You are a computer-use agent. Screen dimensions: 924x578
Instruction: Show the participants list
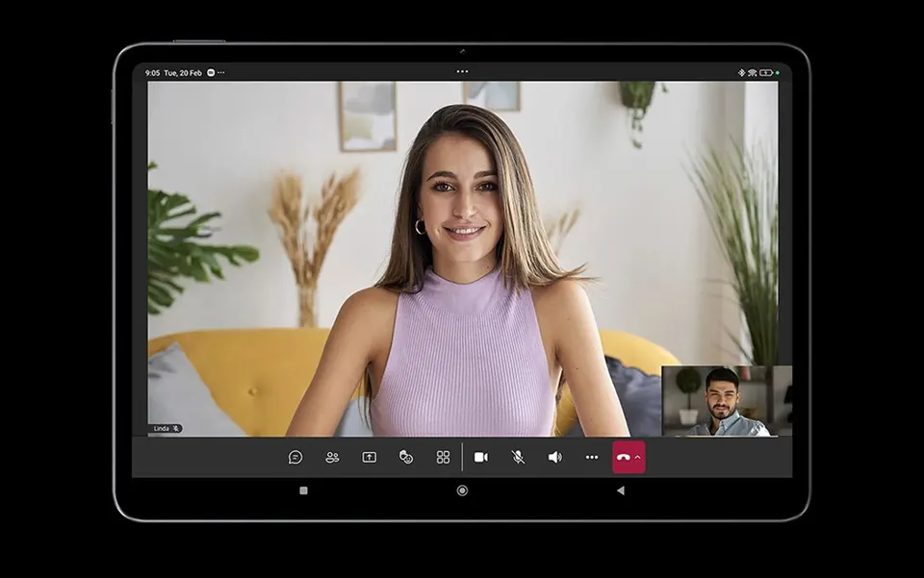click(x=332, y=458)
